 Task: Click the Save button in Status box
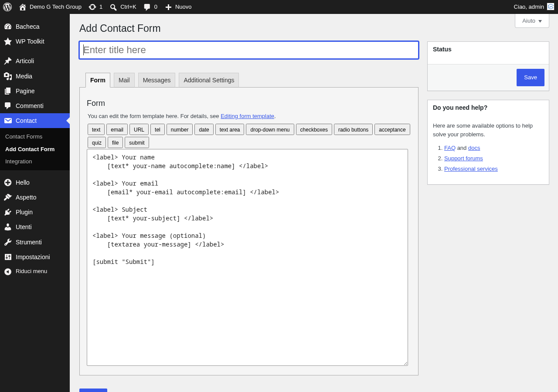[531, 78]
